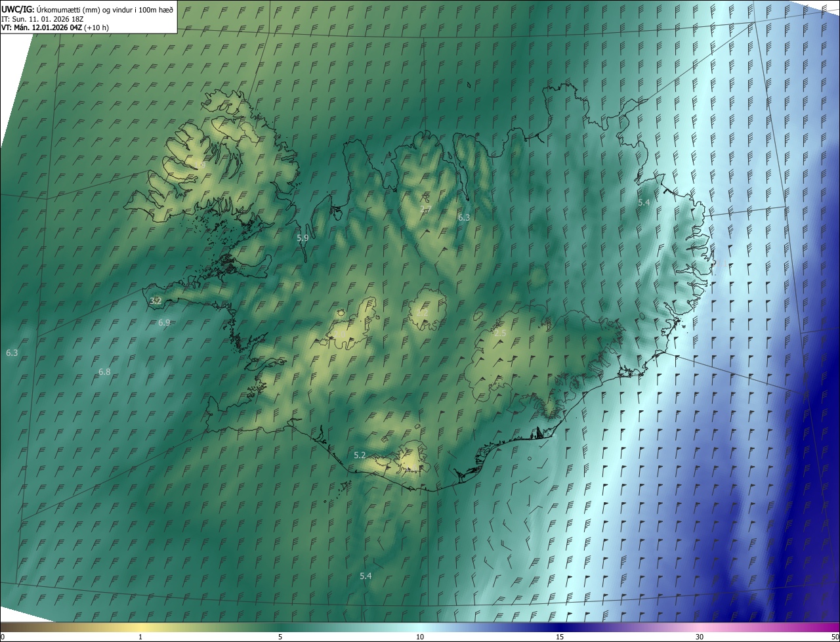Viewport: 840px width, 642px height.
Task: Click the 5.9 value label on the map
Action: click(303, 238)
